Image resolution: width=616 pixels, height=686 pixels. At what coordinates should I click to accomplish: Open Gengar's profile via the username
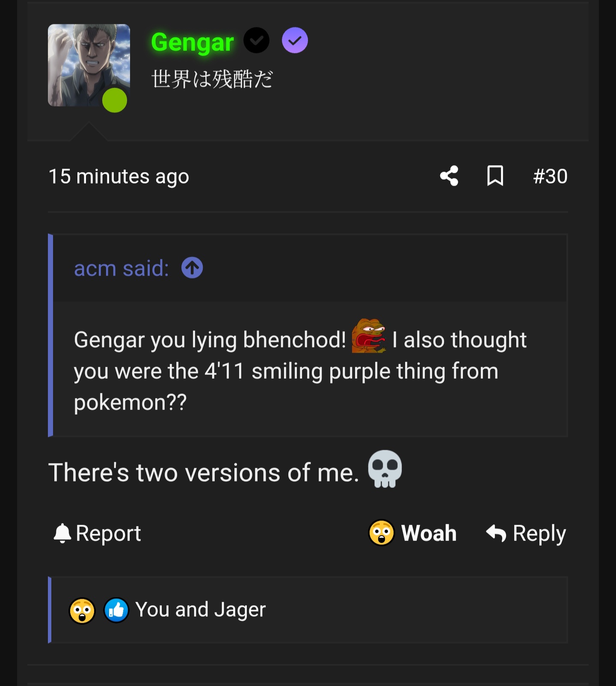tap(192, 42)
